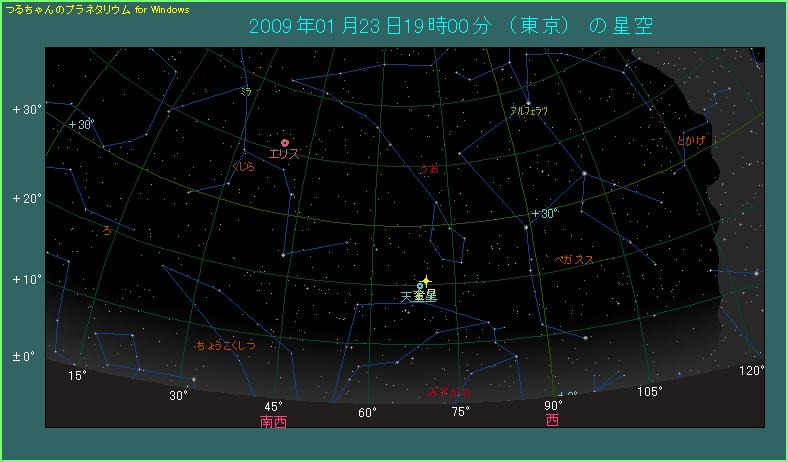788x462 pixels.
Task: Select the うお constellation label
Action: [430, 169]
